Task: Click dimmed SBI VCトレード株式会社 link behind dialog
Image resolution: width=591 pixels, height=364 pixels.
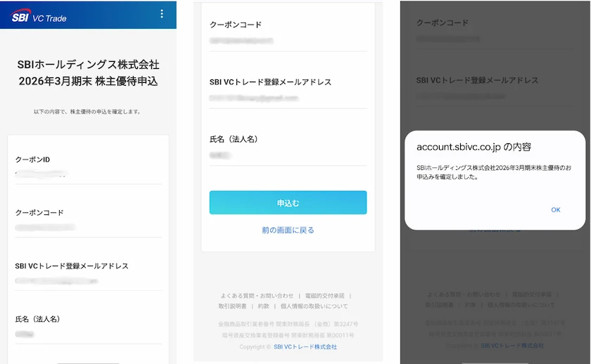Action: coord(512,346)
